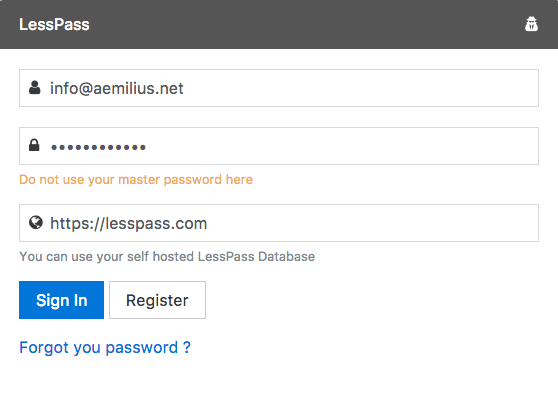
Task: Click the question mark in the forgot-password link
Action: click(187, 347)
